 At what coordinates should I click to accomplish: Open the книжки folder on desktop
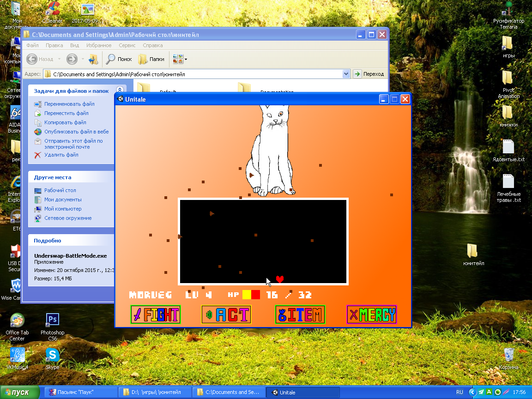508,116
